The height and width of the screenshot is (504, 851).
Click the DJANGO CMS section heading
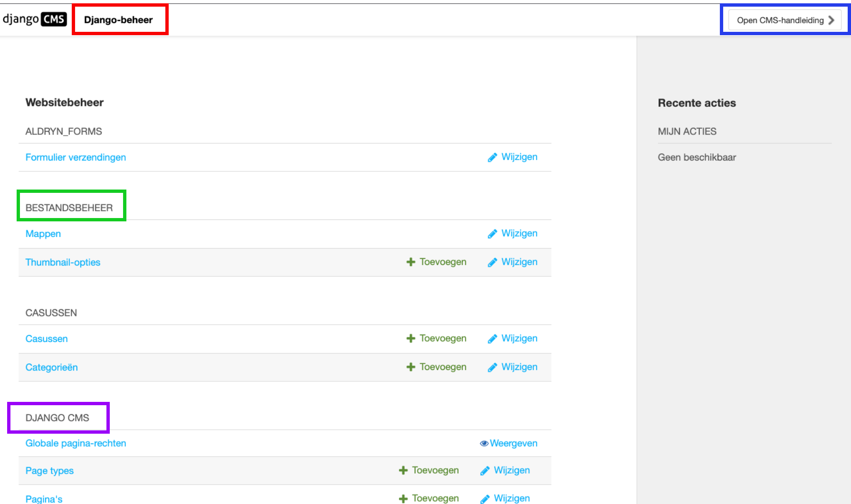click(x=57, y=418)
